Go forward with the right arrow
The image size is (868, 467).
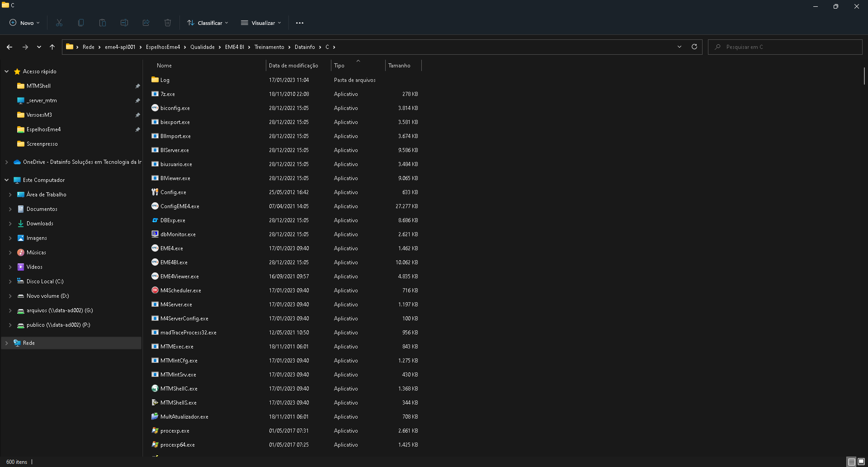(25, 47)
